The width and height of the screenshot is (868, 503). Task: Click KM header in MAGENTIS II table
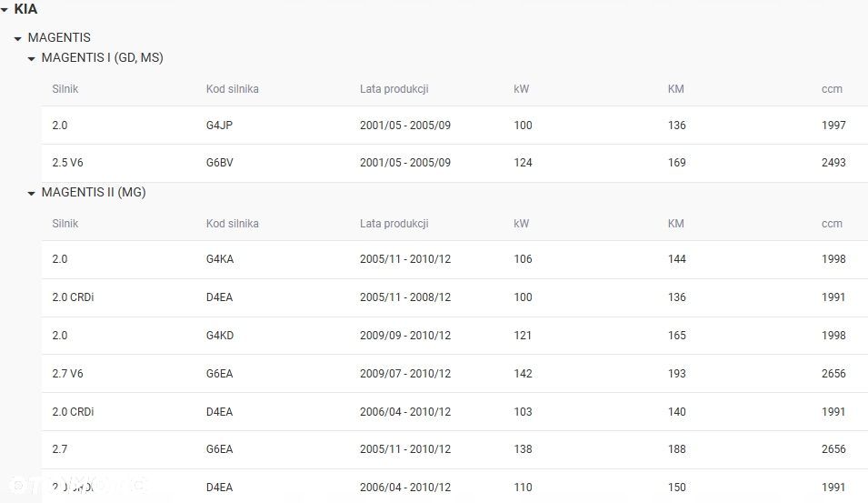(x=676, y=223)
